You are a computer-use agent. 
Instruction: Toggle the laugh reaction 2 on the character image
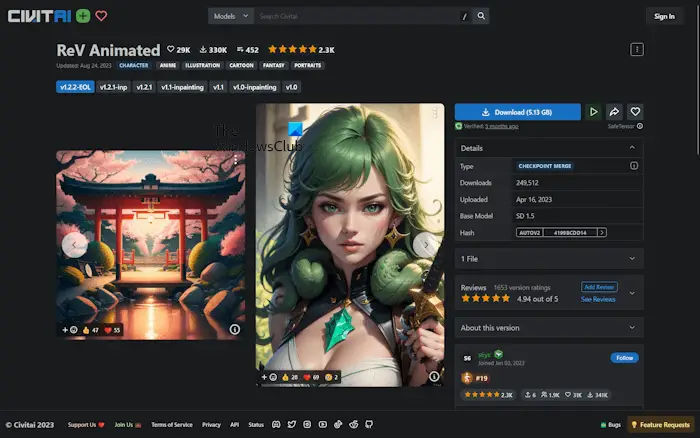tap(332, 377)
